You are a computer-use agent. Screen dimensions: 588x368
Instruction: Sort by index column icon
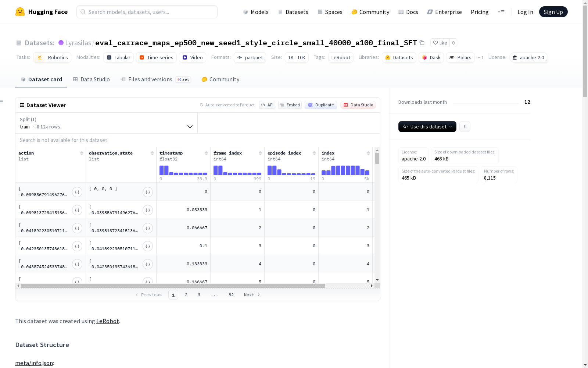[368, 153]
